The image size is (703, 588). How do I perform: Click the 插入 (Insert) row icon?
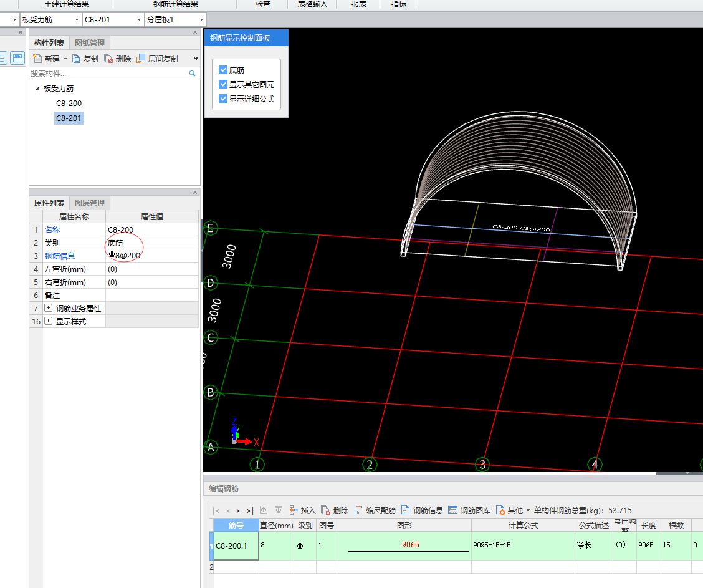(294, 510)
